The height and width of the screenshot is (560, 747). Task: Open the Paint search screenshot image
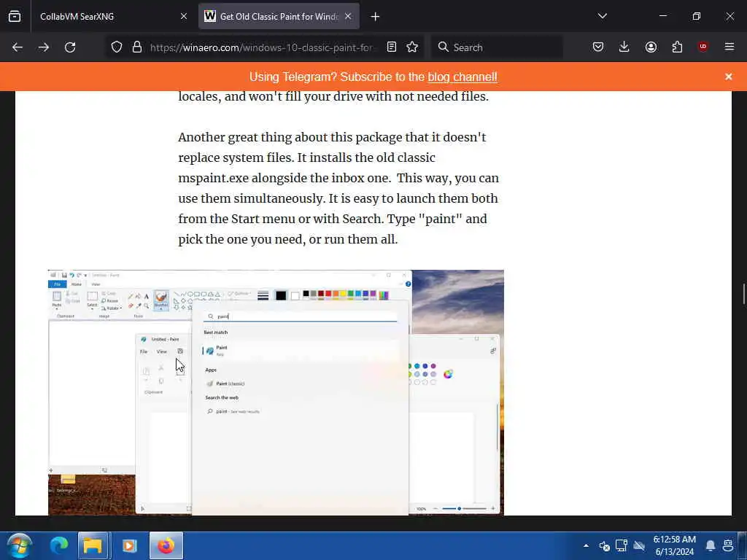tap(276, 392)
